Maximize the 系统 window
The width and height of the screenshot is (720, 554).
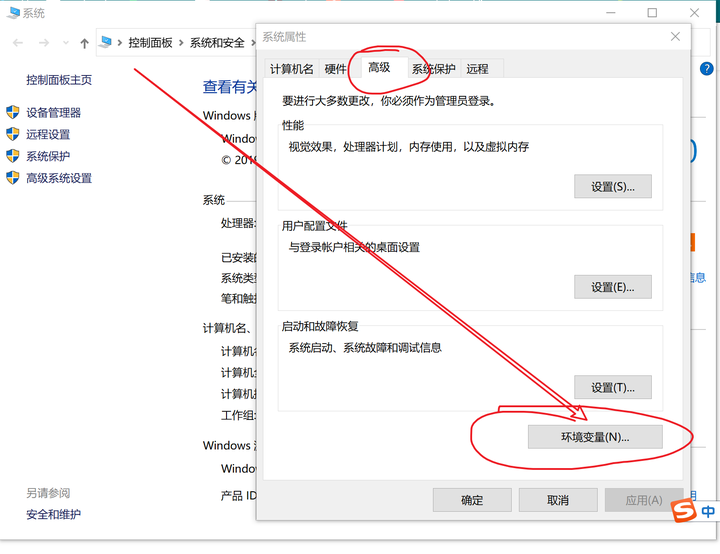coord(652,12)
